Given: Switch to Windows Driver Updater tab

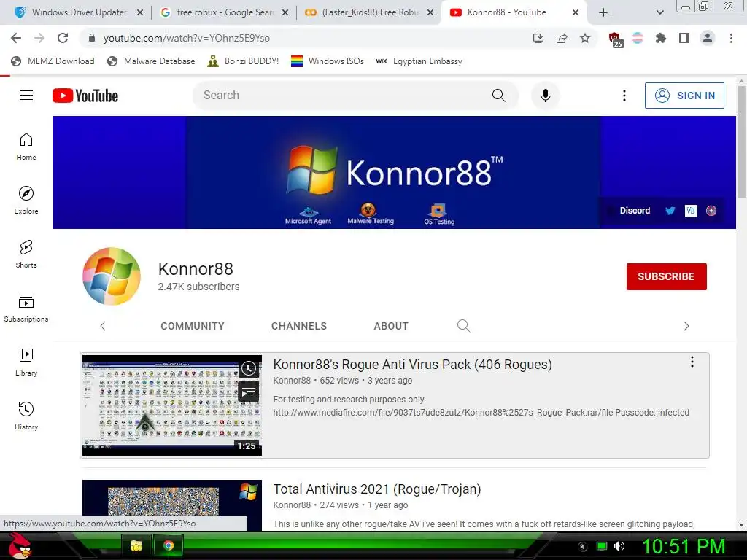Looking at the screenshot, I should click(80, 12).
